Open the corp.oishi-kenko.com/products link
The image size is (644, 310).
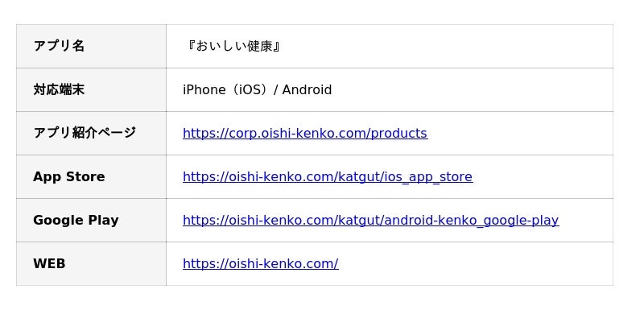pos(305,134)
